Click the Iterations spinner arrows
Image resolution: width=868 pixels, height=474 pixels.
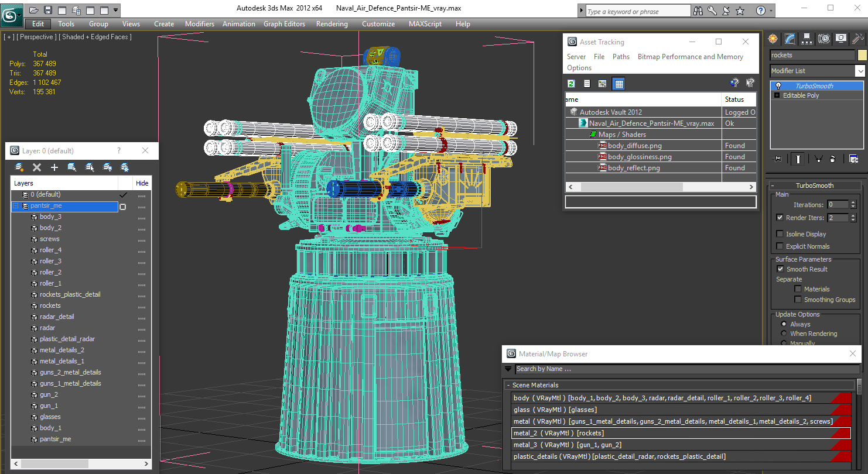pyautogui.click(x=853, y=204)
